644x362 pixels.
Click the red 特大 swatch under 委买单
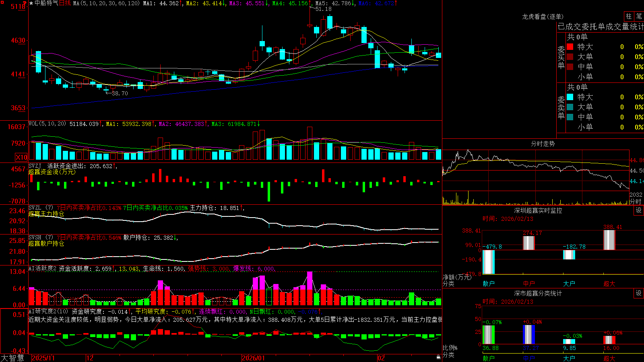tap(570, 47)
